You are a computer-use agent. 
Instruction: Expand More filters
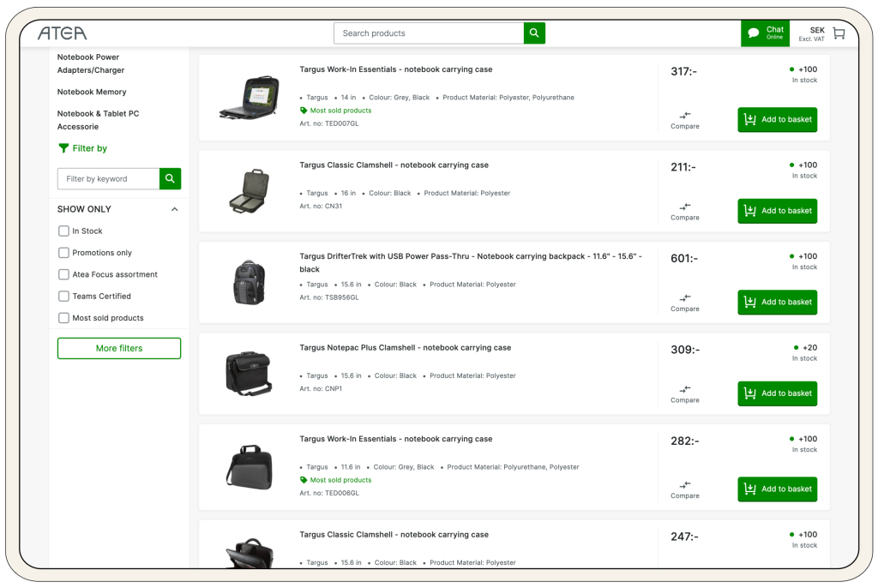119,349
